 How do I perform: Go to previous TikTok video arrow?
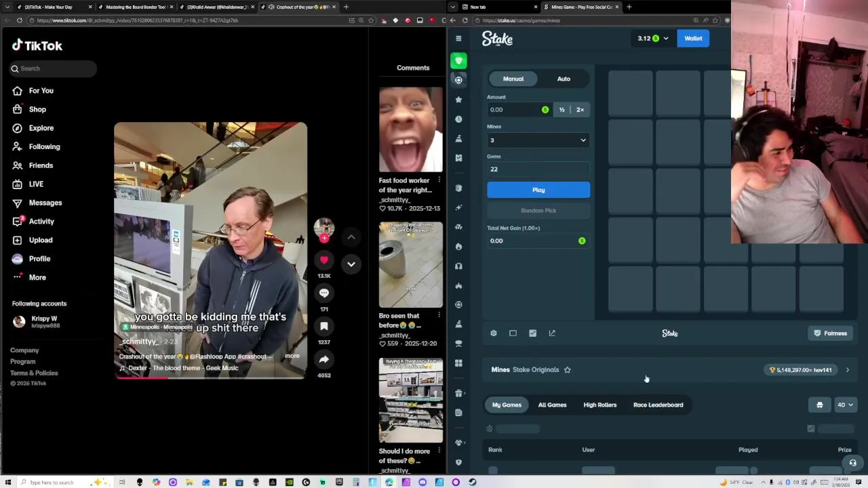(x=351, y=237)
